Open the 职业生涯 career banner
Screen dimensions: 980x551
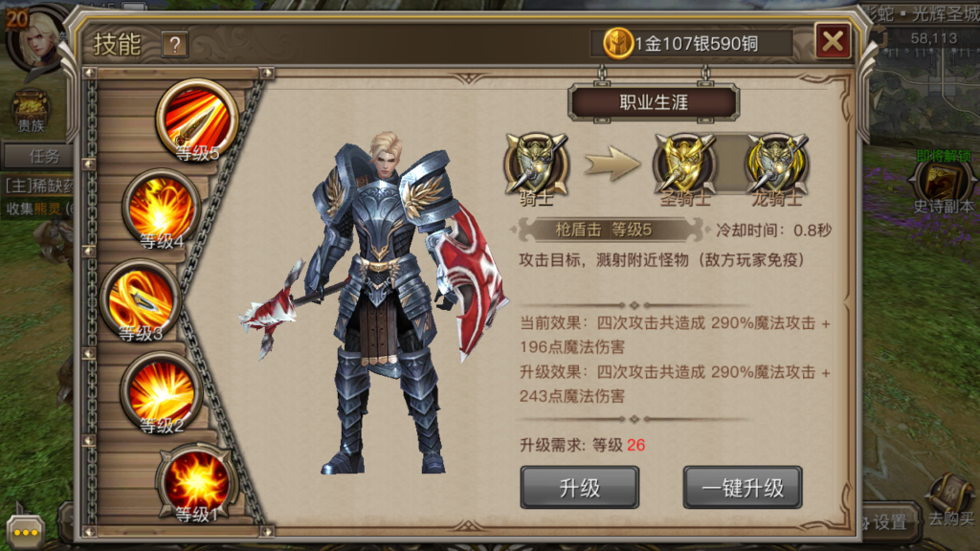654,102
